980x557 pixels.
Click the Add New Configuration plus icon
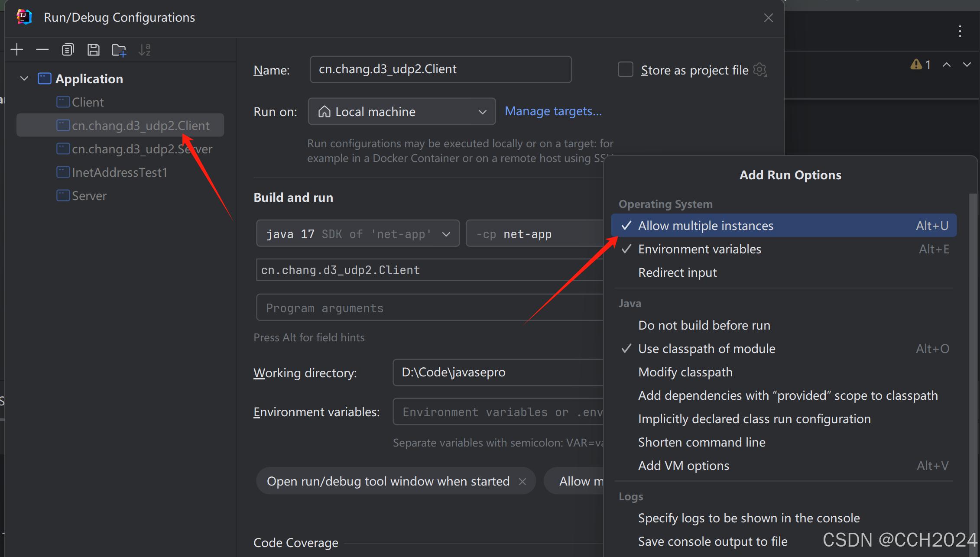(x=16, y=50)
